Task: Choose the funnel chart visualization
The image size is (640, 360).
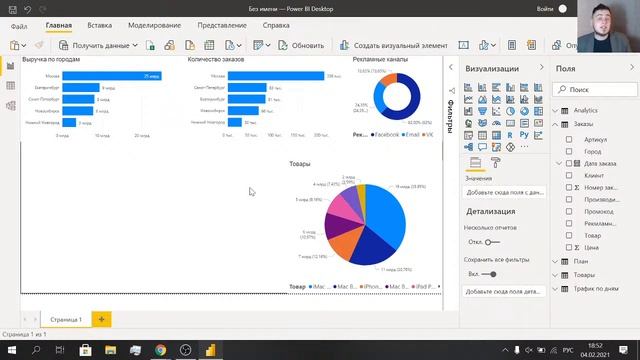Action: coord(482,111)
